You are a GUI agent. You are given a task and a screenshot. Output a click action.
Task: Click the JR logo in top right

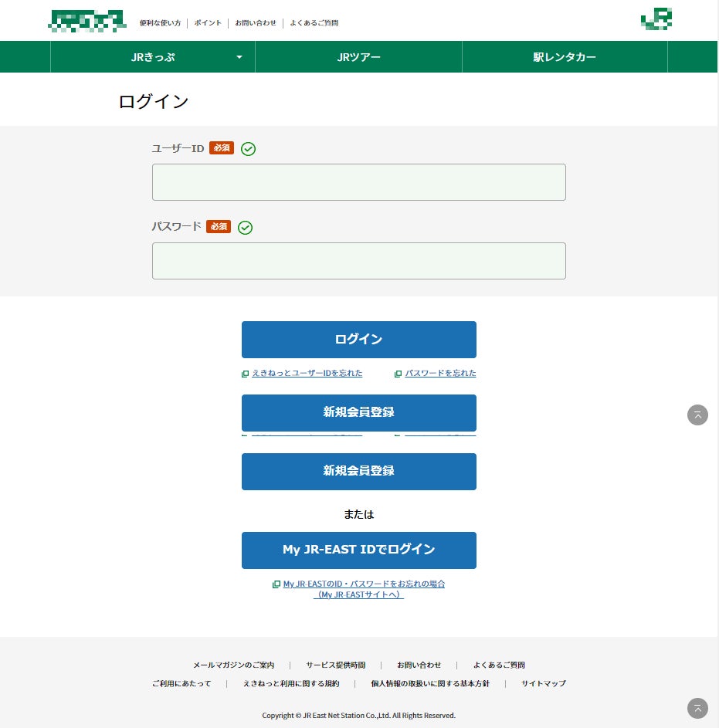[x=656, y=19]
